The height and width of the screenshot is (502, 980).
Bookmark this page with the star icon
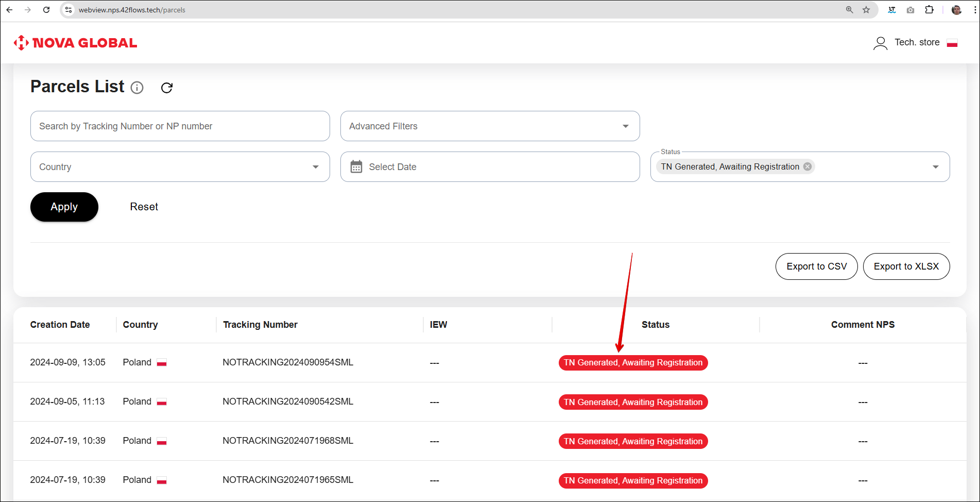pos(866,10)
